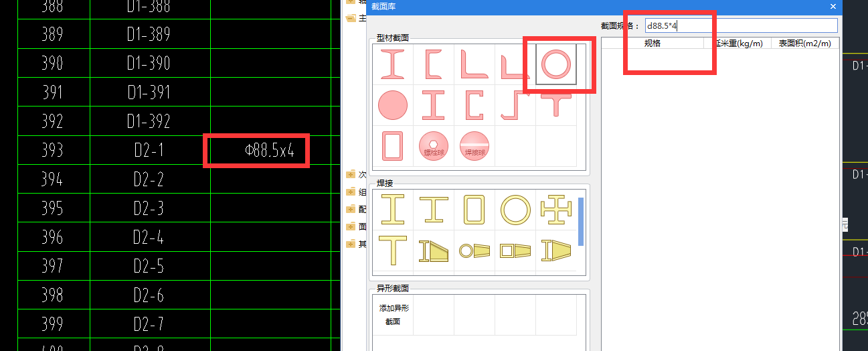Select the round tube profile section
Screen dimensions: 868x351
556,64
